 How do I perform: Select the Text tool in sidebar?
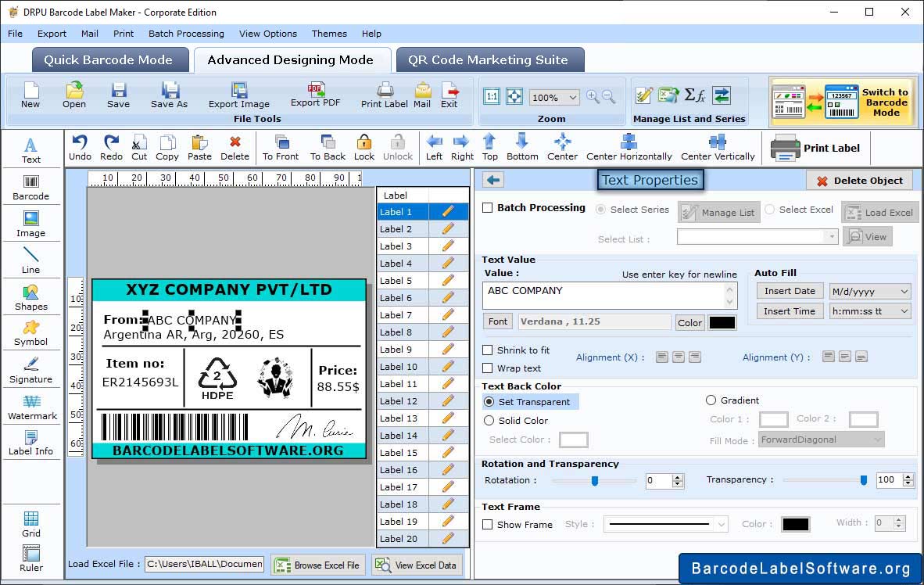30,150
